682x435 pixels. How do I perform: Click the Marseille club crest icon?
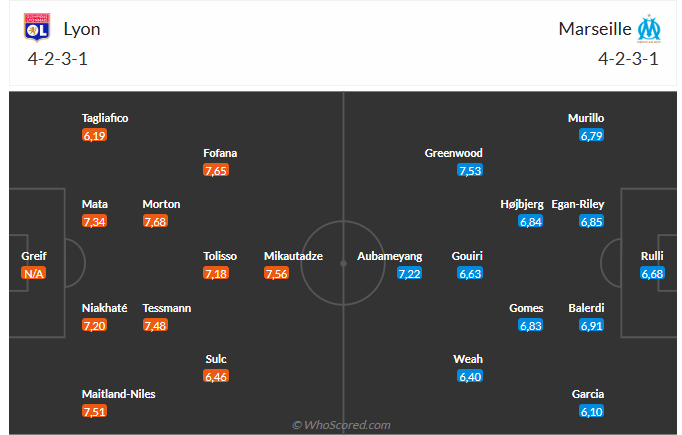tap(649, 28)
